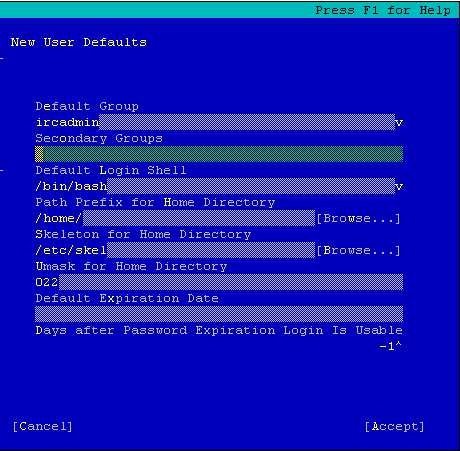This screenshot has width=460, height=451.
Task: Focus the Default Expiration Date field
Action: point(219,314)
